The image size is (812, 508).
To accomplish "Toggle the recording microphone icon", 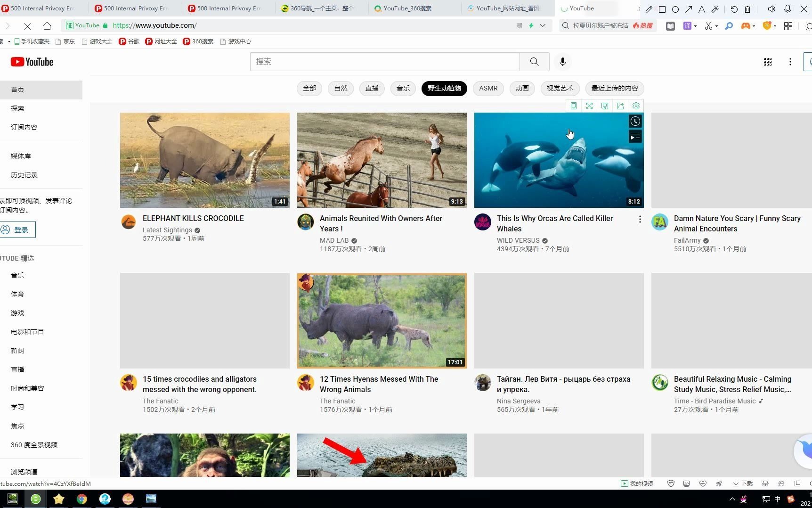I will point(788,9).
